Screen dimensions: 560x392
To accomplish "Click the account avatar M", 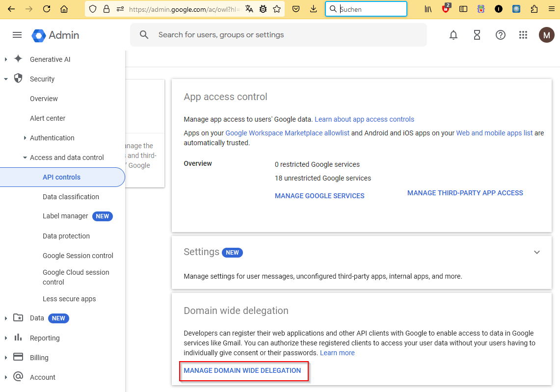I will [546, 35].
